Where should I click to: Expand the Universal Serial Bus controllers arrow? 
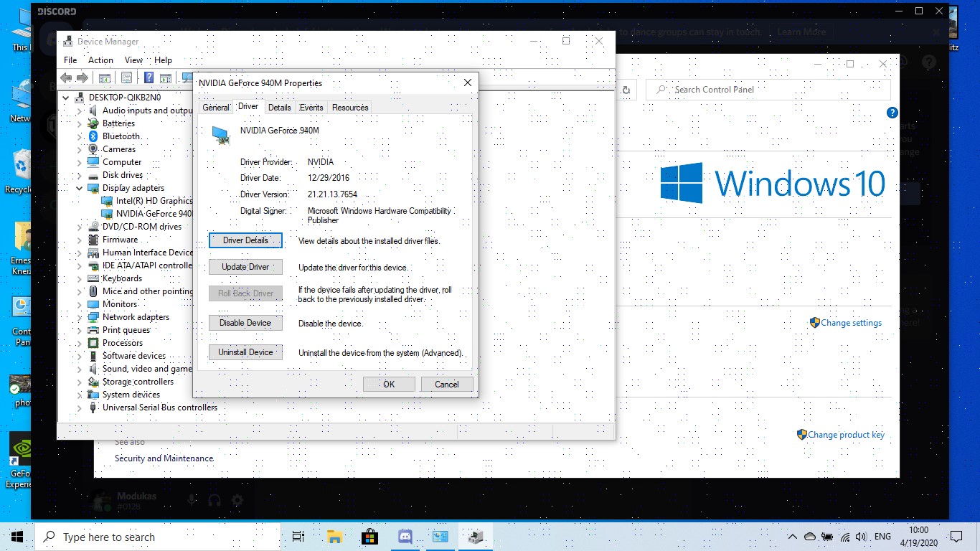[x=80, y=408]
